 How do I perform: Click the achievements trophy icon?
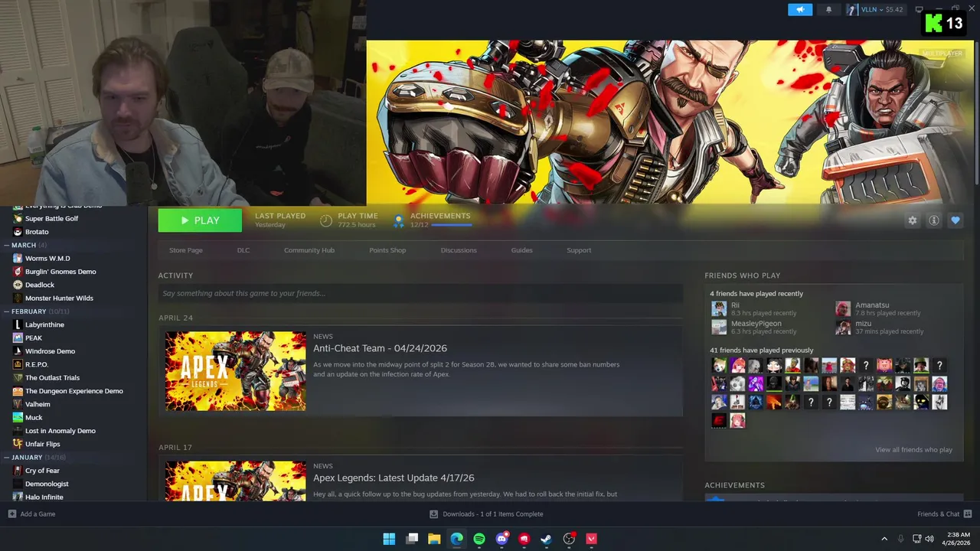pyautogui.click(x=398, y=221)
